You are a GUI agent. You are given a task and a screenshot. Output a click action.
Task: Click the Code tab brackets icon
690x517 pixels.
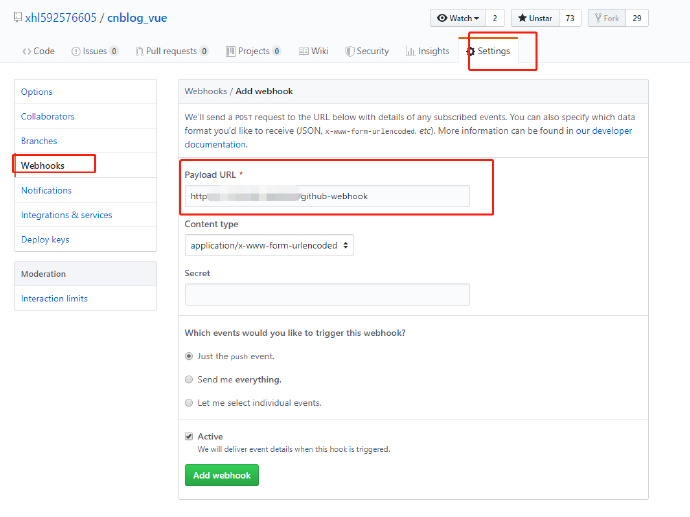point(26,51)
